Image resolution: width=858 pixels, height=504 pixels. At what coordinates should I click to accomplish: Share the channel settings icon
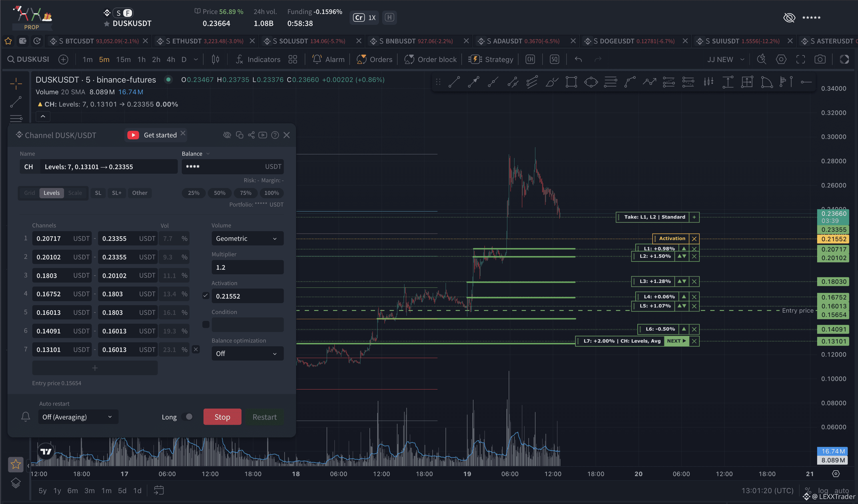click(251, 135)
